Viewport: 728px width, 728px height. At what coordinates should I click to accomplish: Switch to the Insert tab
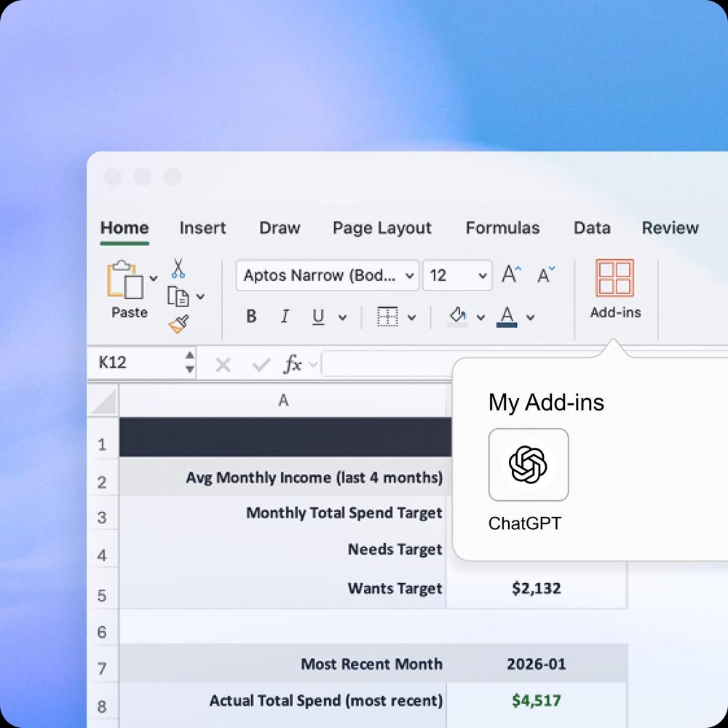pos(202,228)
